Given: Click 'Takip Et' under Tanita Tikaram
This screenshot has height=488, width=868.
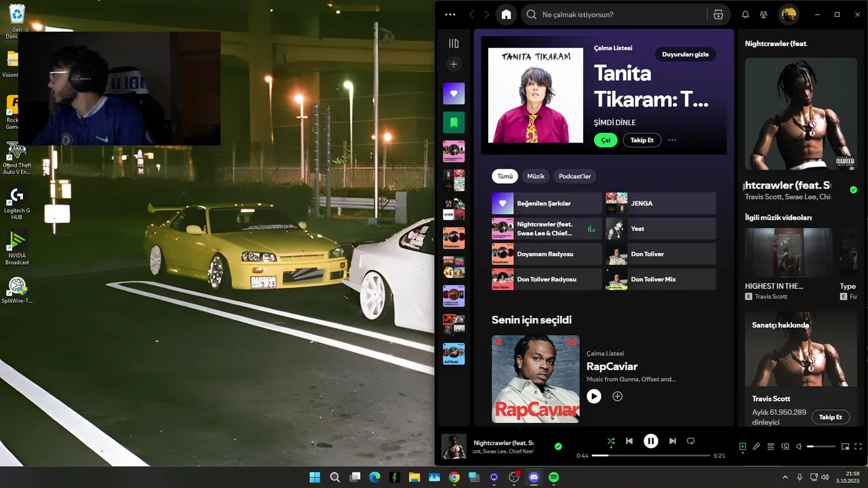Looking at the screenshot, I should [x=642, y=140].
